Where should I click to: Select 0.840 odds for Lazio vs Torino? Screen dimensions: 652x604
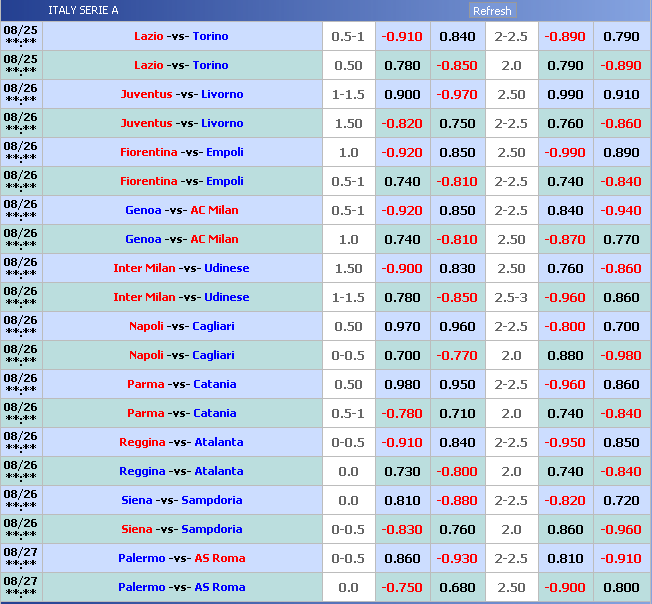(457, 36)
